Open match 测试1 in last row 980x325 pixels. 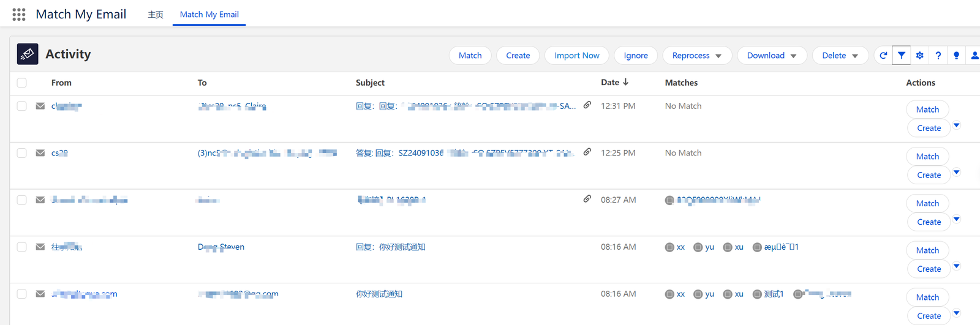[774, 294]
